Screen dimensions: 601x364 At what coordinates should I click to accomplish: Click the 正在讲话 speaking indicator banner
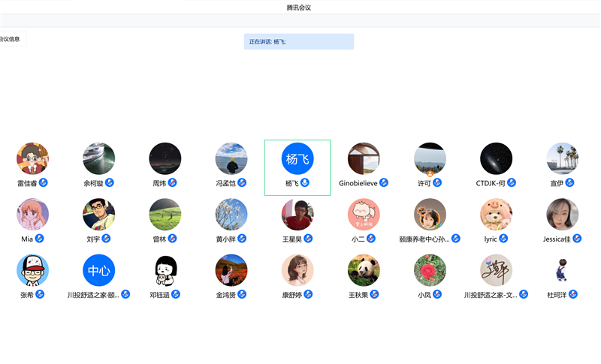(298, 42)
